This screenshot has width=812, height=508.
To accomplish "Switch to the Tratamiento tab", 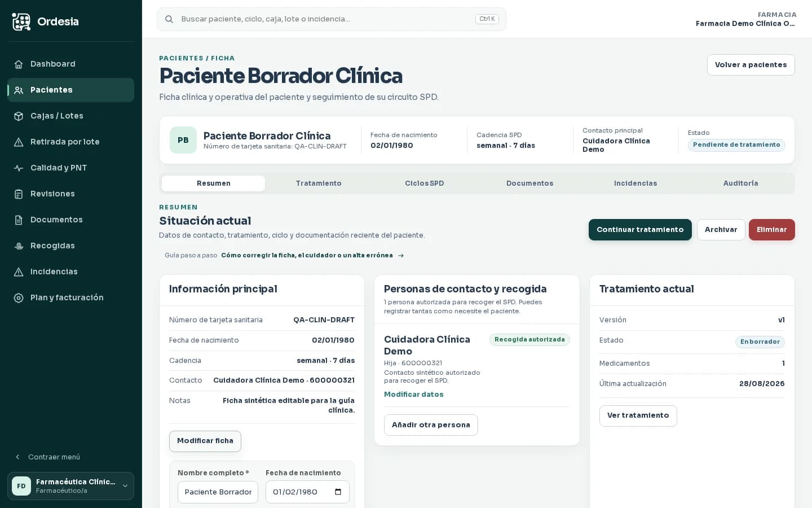I will (319, 183).
